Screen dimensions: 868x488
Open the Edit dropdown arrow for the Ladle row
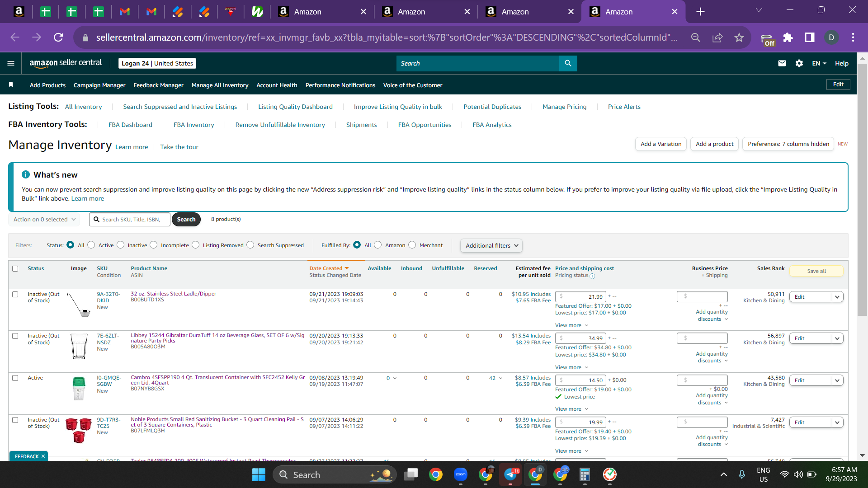point(837,297)
